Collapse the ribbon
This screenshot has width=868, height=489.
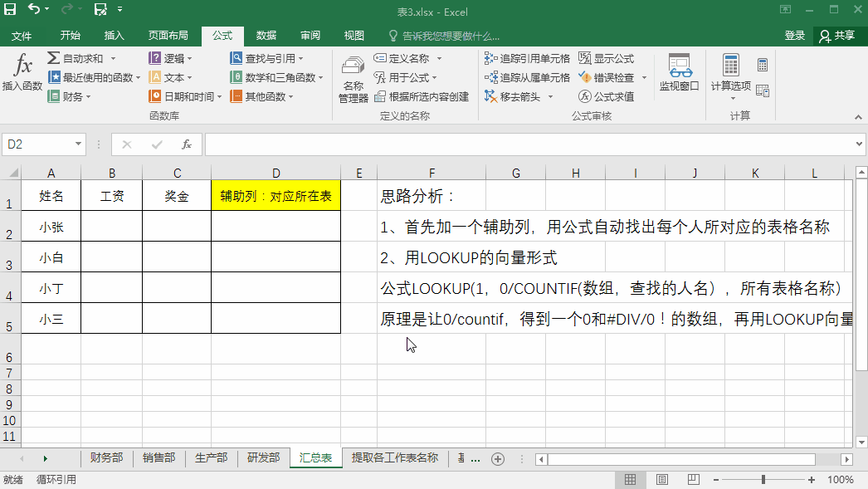tap(858, 117)
